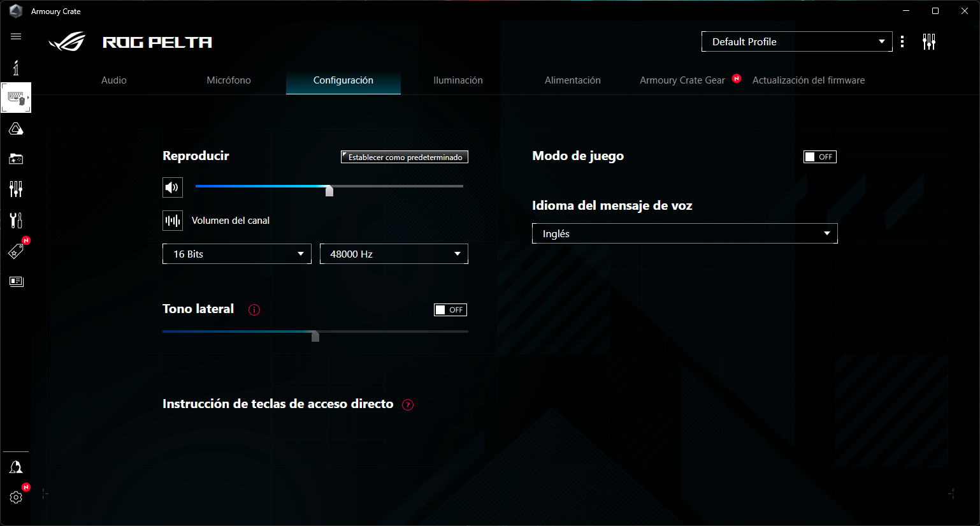Open the three-dot profile options menu

pyautogui.click(x=902, y=41)
